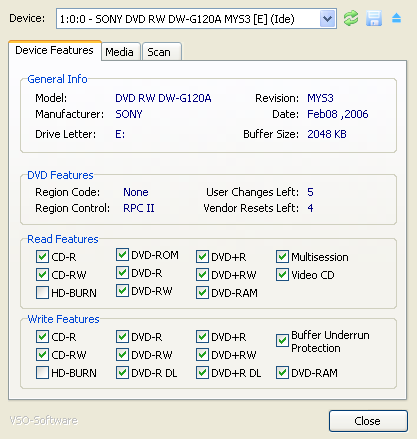Toggle DVD-RW checkbox in Write Features
This screenshot has height=439, width=417.
click(x=122, y=355)
